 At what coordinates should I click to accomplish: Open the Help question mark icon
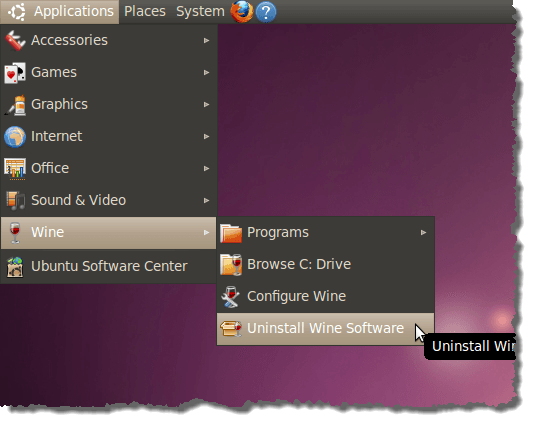point(266,12)
